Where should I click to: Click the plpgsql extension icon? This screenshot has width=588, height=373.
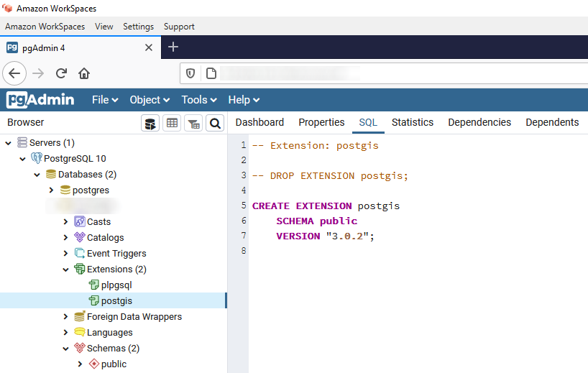click(93, 285)
